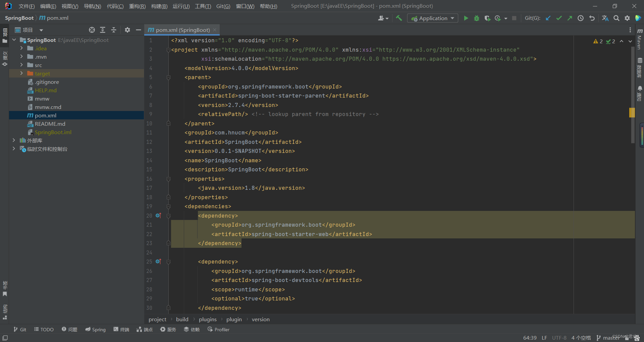The height and width of the screenshot is (342, 644).
Task: Open the Git(G) menu
Action: click(x=223, y=6)
